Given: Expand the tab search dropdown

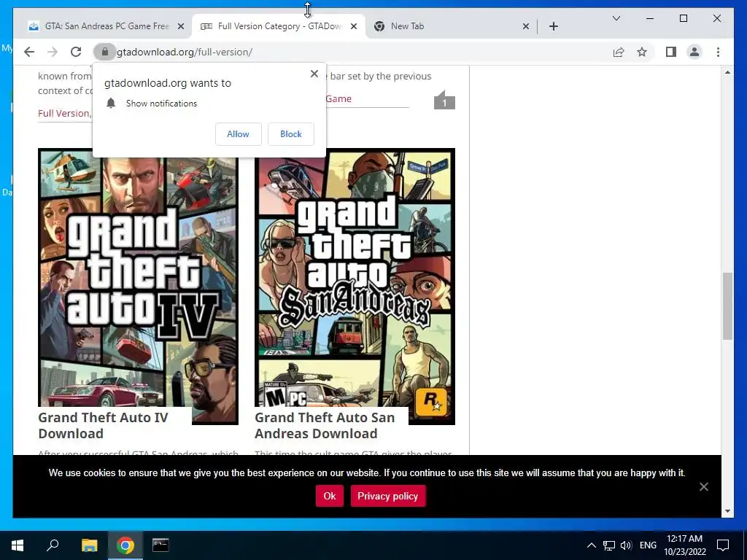Looking at the screenshot, I should coord(616,18).
